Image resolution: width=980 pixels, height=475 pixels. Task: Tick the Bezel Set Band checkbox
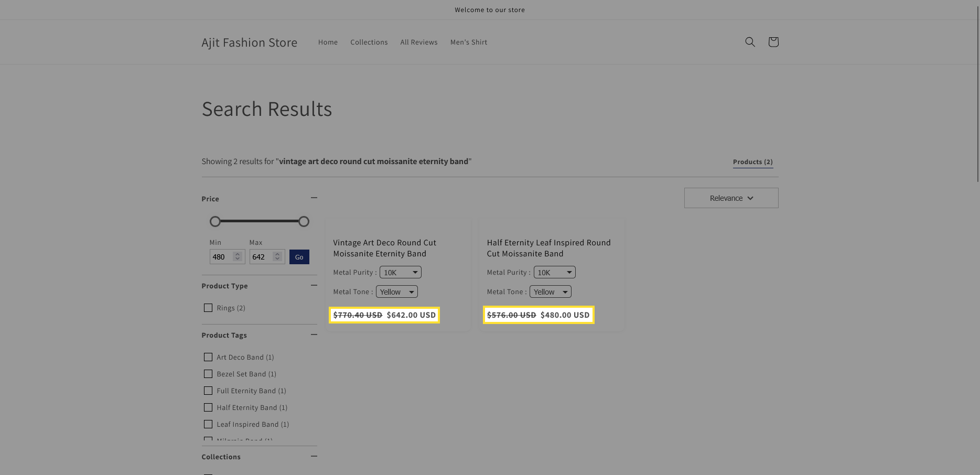(x=208, y=374)
